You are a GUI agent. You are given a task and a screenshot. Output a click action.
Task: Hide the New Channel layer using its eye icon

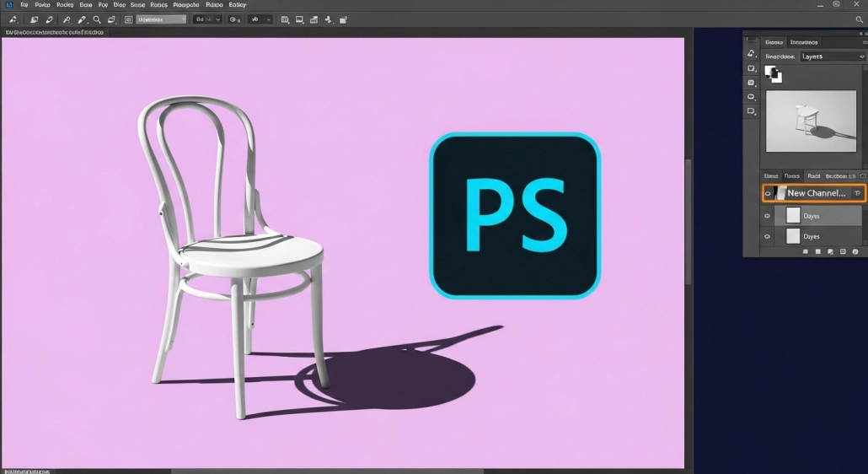coord(767,193)
